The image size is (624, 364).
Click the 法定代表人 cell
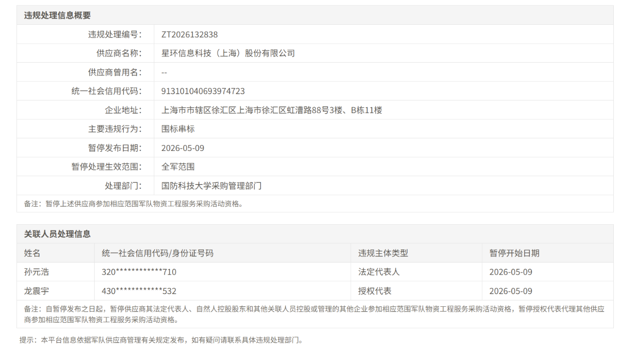click(379, 272)
